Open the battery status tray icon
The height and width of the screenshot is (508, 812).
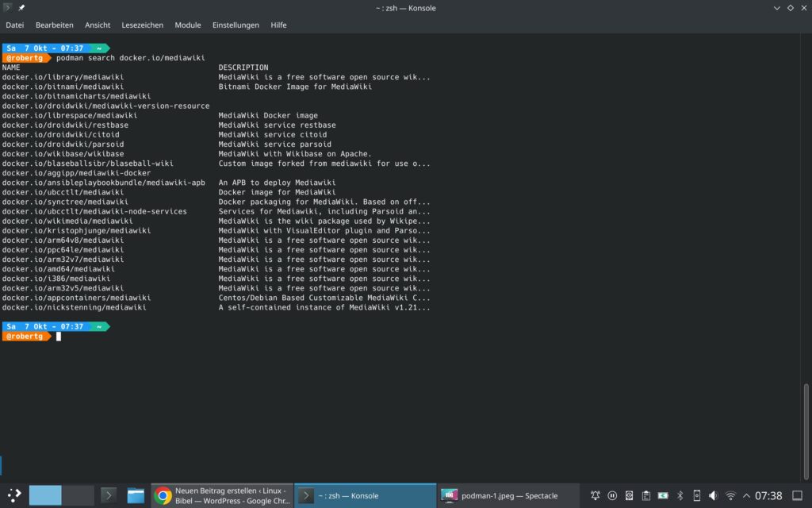tap(663, 495)
